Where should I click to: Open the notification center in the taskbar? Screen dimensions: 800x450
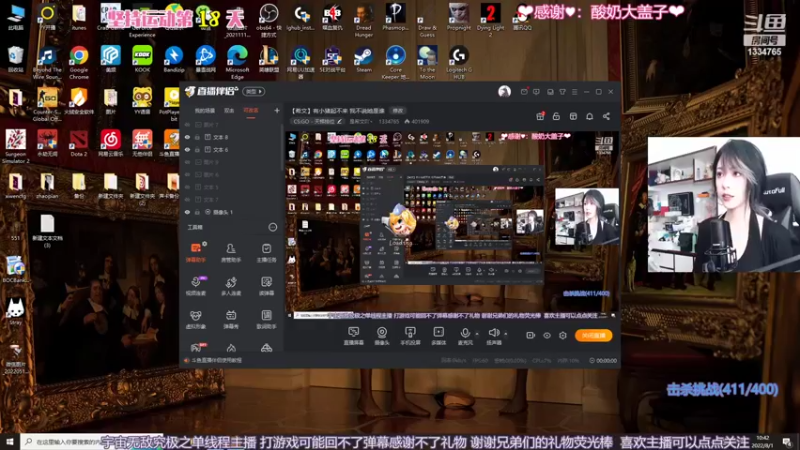click(786, 442)
